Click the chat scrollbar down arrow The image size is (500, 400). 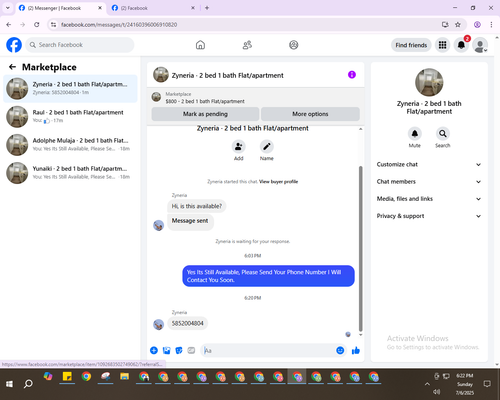point(360,335)
